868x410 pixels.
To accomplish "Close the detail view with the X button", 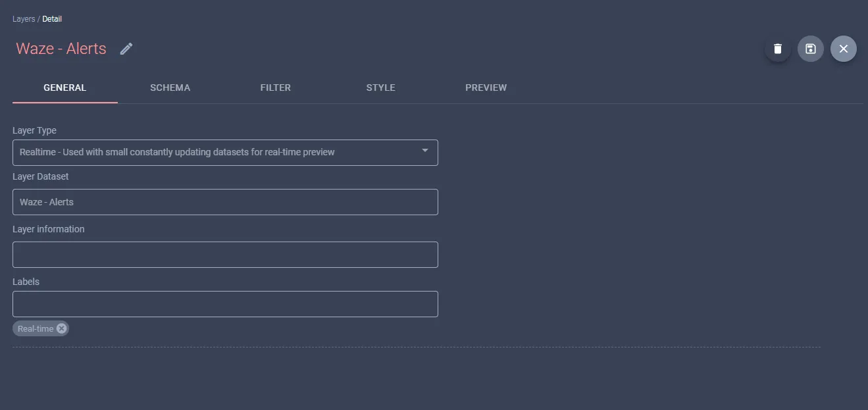I will coord(844,49).
